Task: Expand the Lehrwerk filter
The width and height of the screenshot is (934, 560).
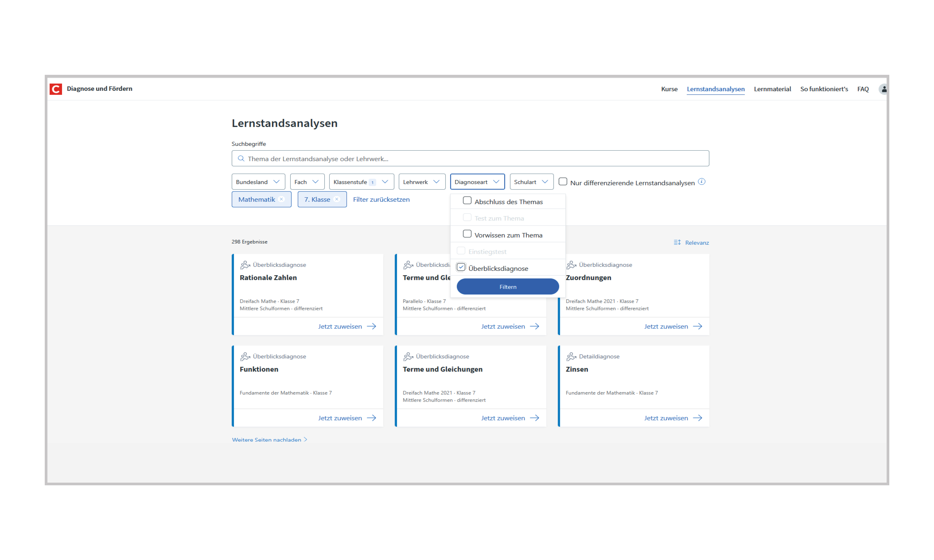Action: point(422,181)
